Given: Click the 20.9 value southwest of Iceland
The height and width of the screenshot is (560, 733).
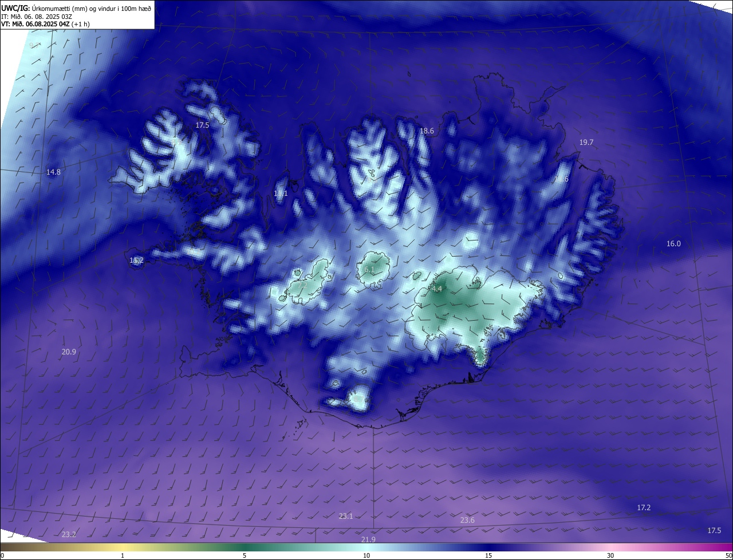Looking at the screenshot, I should tap(69, 352).
